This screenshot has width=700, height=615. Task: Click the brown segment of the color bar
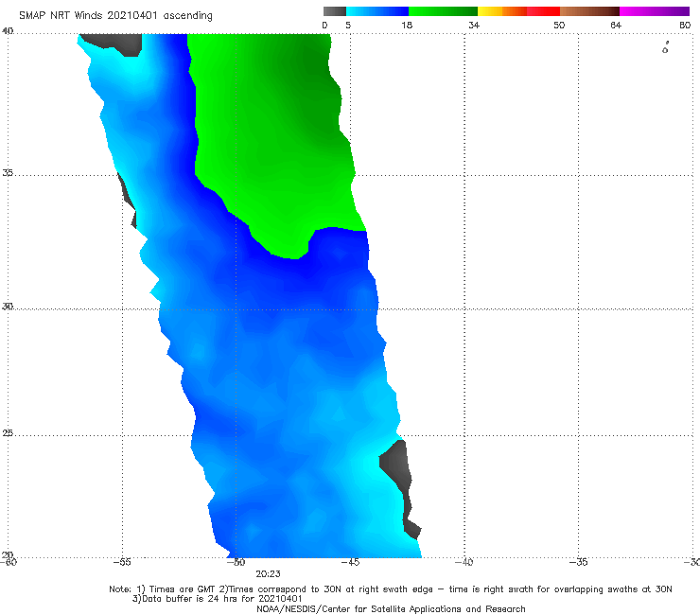589,11
